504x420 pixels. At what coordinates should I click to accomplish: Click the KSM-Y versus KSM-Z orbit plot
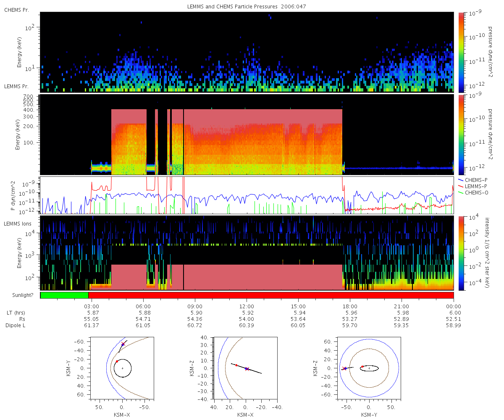(x=369, y=367)
